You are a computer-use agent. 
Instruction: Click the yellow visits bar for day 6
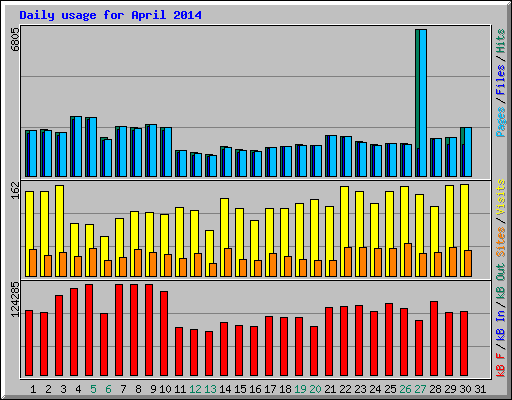click(104, 256)
